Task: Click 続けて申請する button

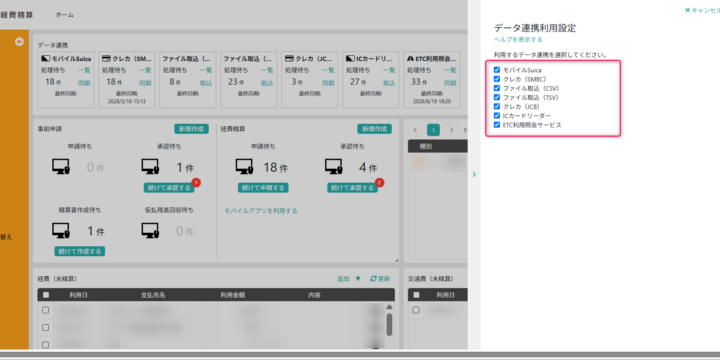Action: point(263,187)
